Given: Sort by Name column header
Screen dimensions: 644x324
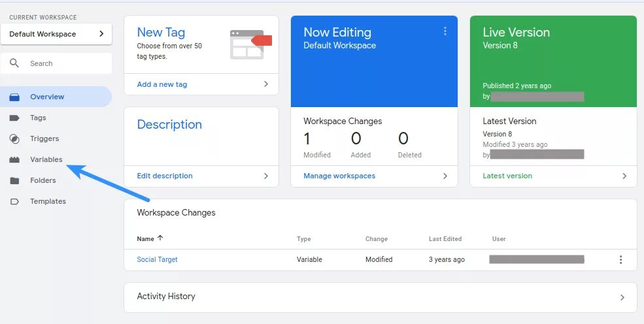Looking at the screenshot, I should pos(145,238).
